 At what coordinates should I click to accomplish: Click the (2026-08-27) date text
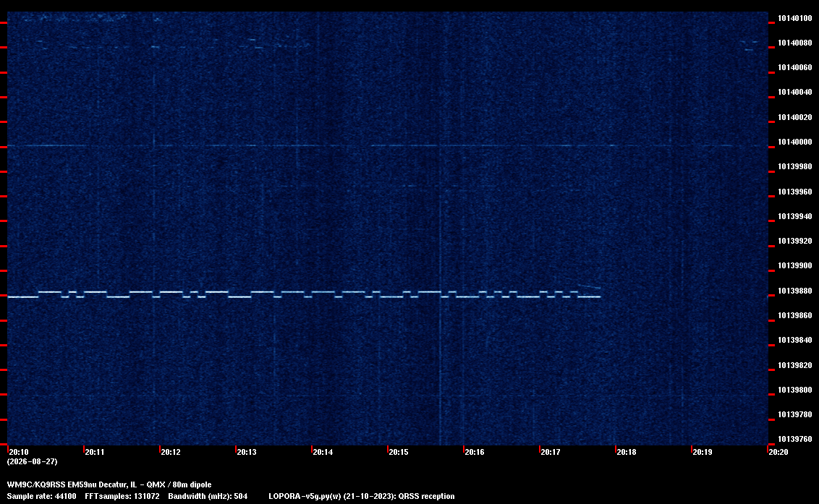(x=33, y=461)
